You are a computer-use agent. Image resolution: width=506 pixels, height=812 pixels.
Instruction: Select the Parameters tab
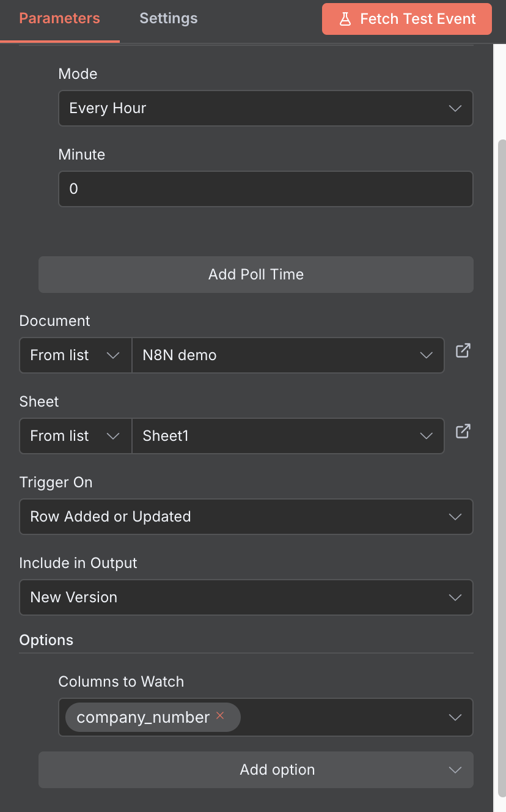(x=59, y=18)
